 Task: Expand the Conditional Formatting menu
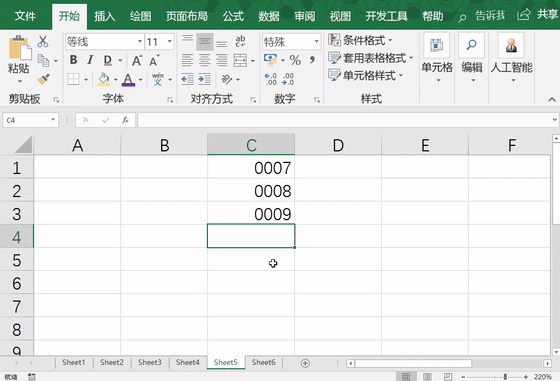pos(360,40)
